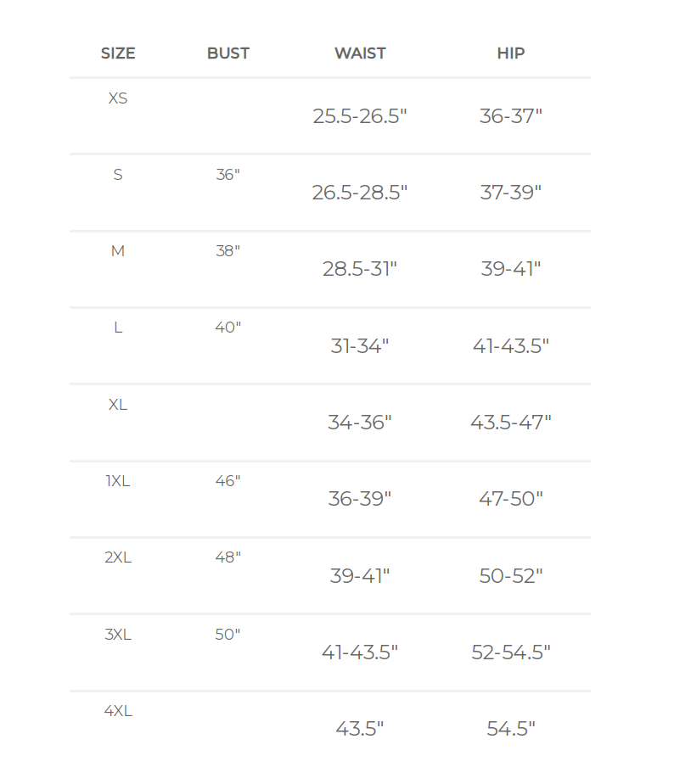This screenshot has width=674, height=784.
Task: Click hip value 50-52"
Action: click(511, 576)
